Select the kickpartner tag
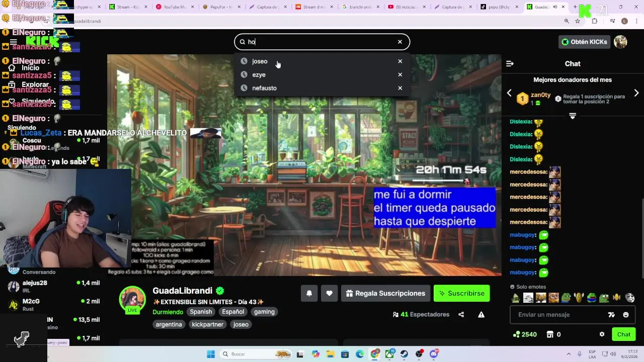The image size is (644, 362). click(207, 324)
